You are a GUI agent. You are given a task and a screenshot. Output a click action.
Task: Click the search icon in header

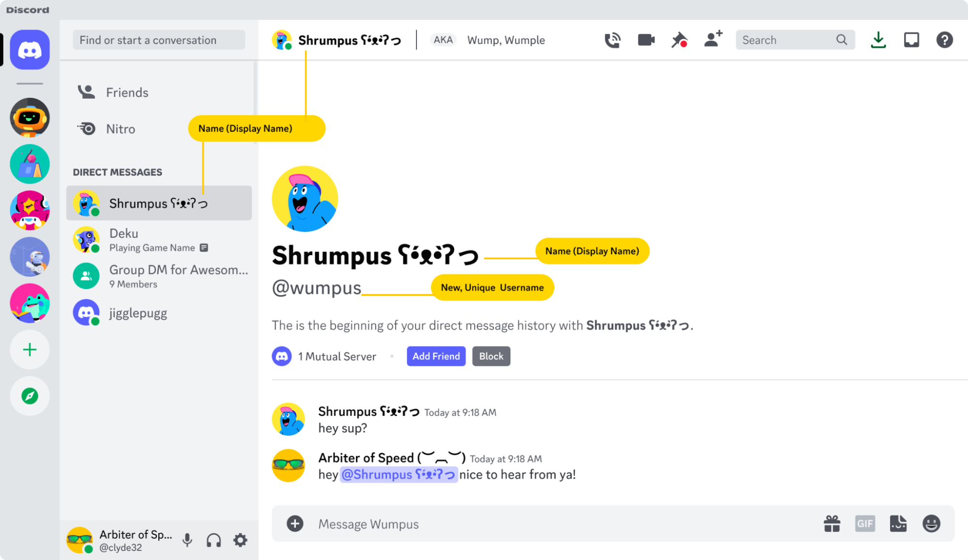(x=841, y=40)
